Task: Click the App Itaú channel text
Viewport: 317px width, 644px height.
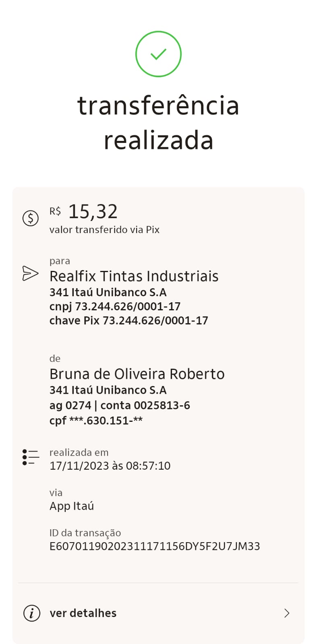Action: 72,506
